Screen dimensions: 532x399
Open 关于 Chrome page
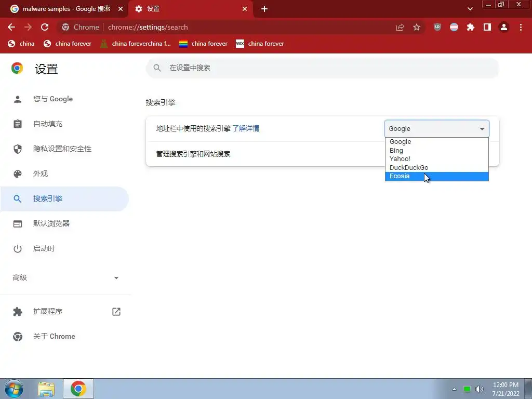(x=64, y=336)
